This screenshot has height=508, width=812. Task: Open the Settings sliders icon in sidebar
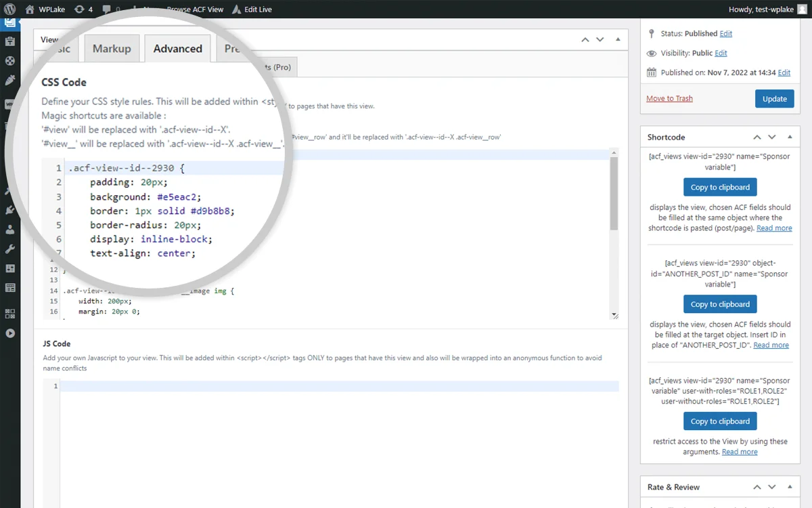coord(10,268)
